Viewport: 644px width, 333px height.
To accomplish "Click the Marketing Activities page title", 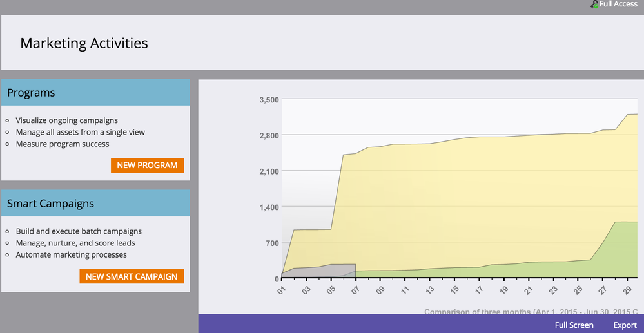I will tap(84, 43).
